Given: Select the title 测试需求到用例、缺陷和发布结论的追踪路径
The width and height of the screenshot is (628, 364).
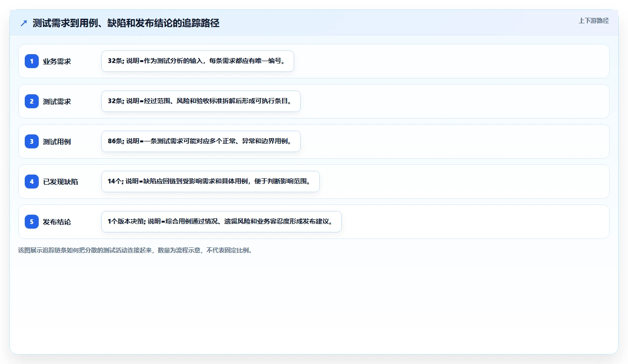Looking at the screenshot, I should pos(126,23).
